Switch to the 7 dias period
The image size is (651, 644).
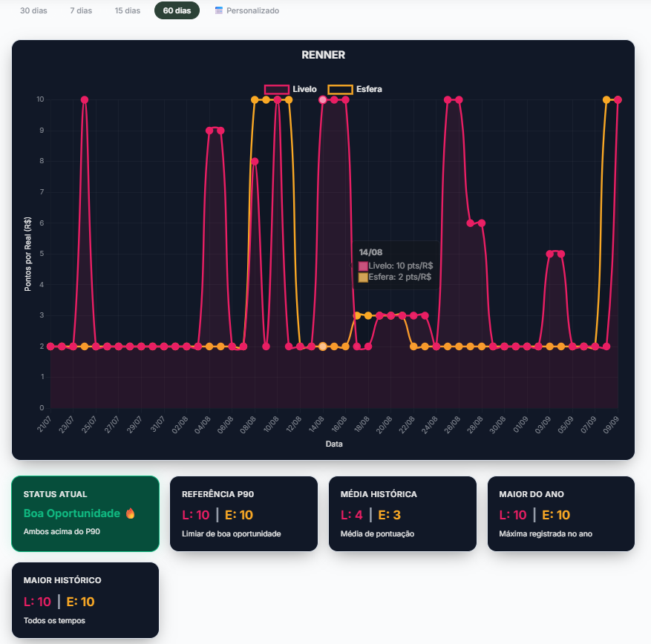(81, 10)
